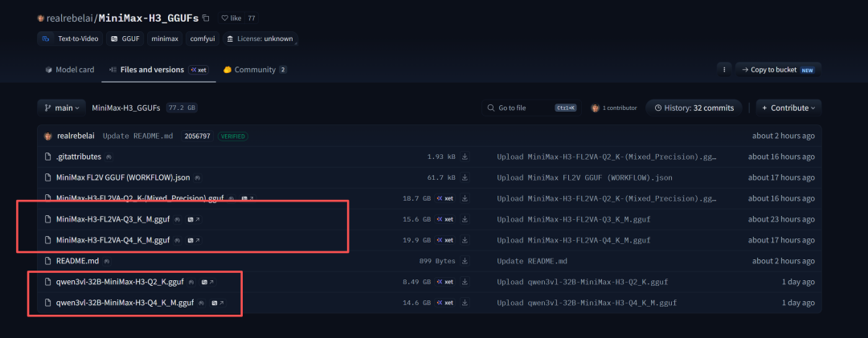Download qwen3vl-32B-MiniMax-H3-Q4_K_M.gguf
This screenshot has height=338, width=868.
[465, 303]
